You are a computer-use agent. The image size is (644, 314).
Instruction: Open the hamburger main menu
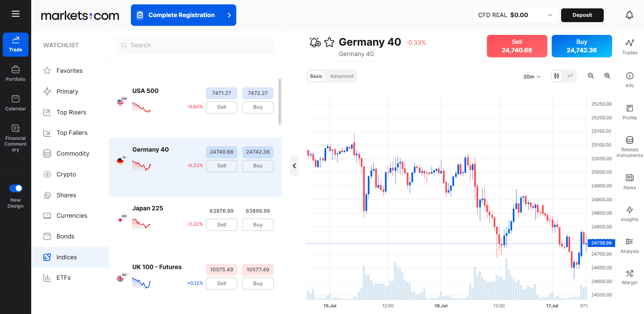pos(15,14)
